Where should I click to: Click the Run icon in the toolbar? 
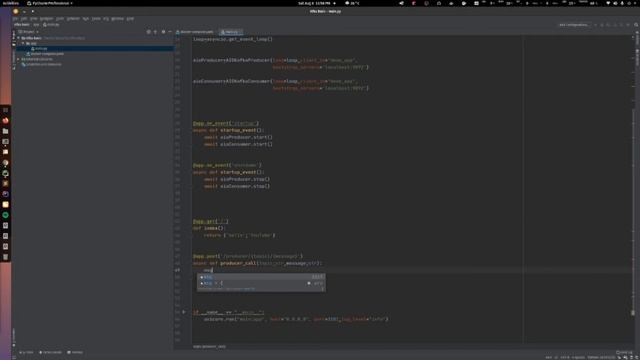click(x=596, y=25)
